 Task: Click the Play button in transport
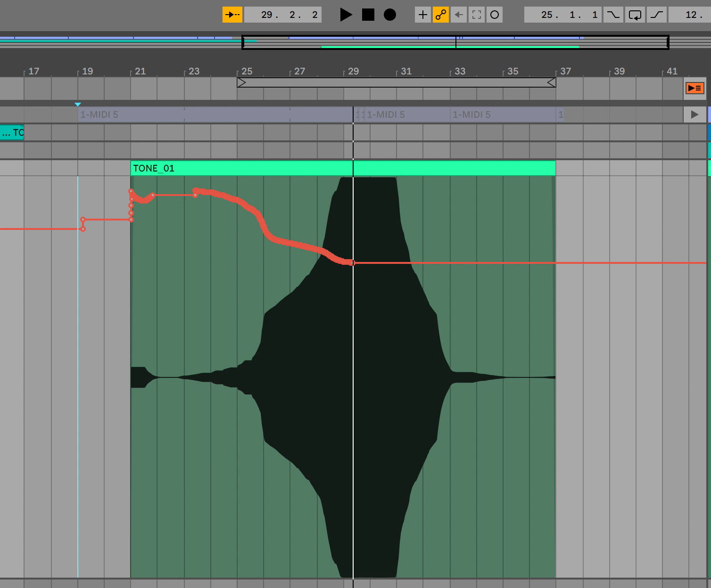(x=346, y=15)
